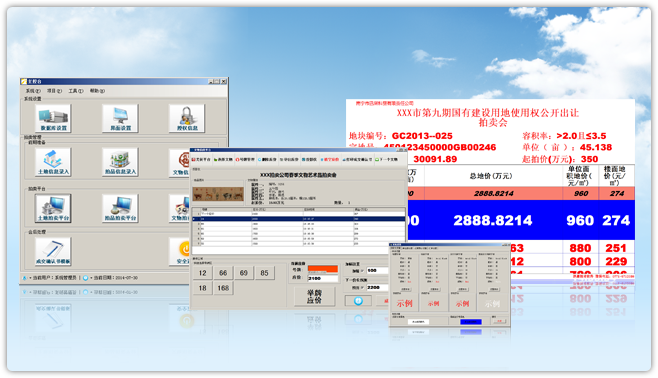Open the 成交确认书模板 template icon
Viewport: 658px width, 378px height.
coord(53,252)
